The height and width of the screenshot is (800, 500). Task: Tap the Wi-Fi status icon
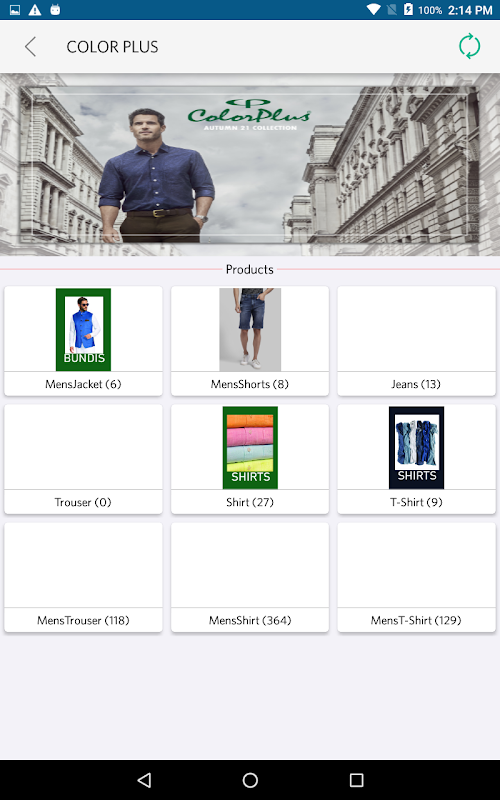[x=373, y=10]
